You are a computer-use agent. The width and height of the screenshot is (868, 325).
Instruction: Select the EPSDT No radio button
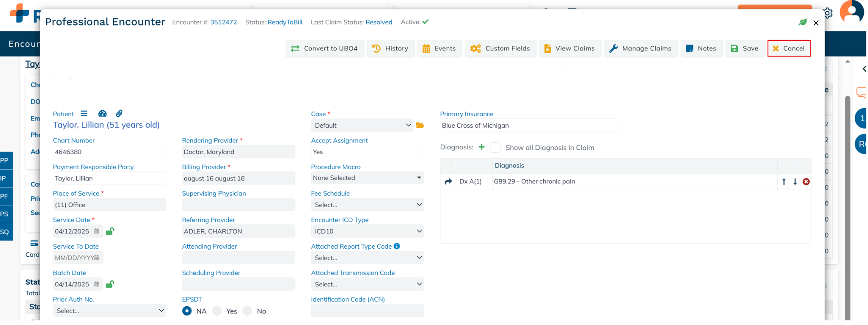click(248, 311)
